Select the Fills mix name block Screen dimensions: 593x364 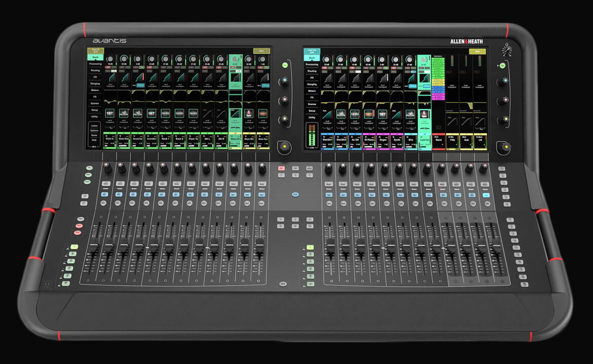pos(452,141)
